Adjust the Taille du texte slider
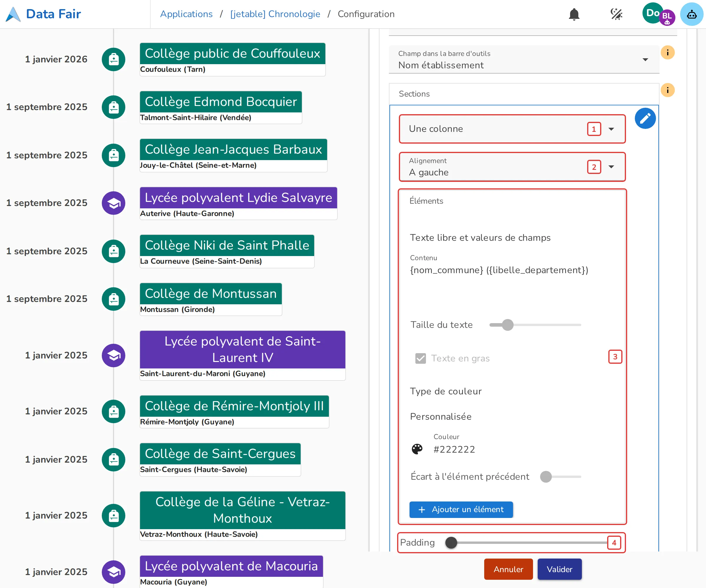706x588 pixels. point(535,325)
